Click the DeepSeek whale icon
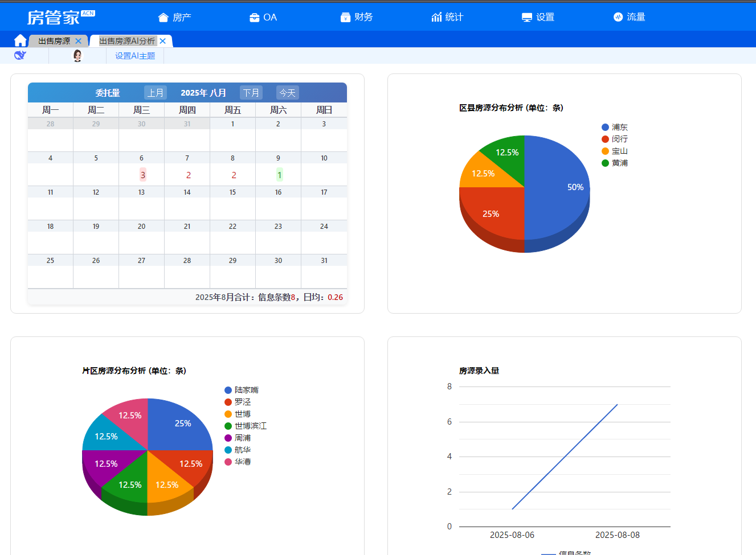Screen dimensions: 756x555 (20, 55)
